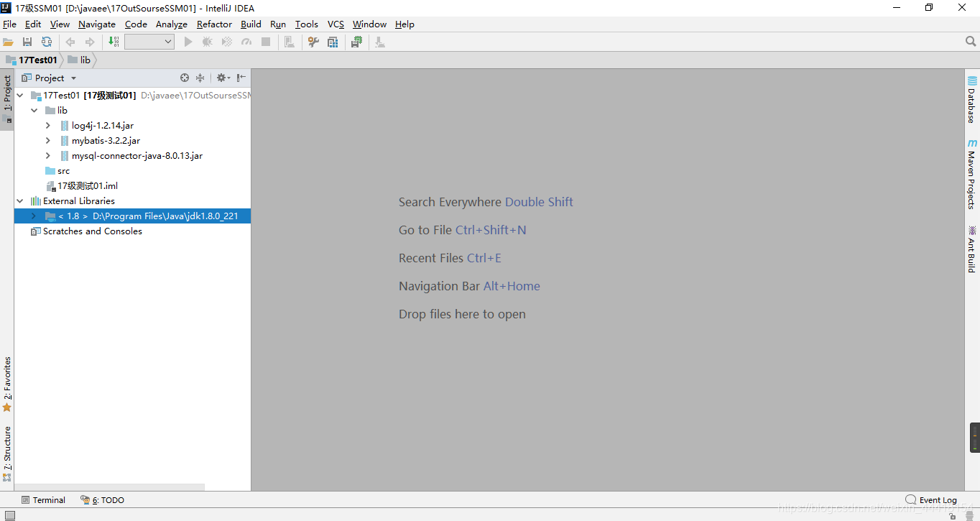Screen dimensions: 980x521
Task: Click the Profiler gauge toolbar icon
Action: 246,42
